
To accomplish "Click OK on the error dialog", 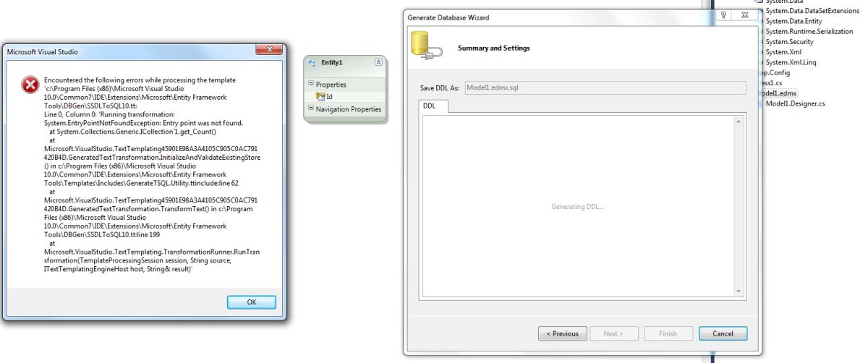I will click(251, 302).
